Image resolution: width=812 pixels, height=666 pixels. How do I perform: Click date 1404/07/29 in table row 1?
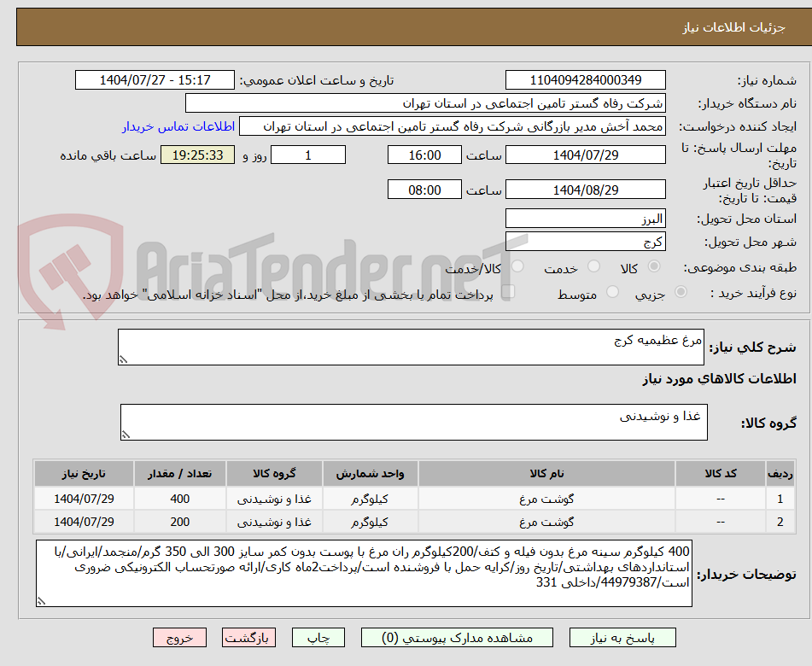[84, 499]
